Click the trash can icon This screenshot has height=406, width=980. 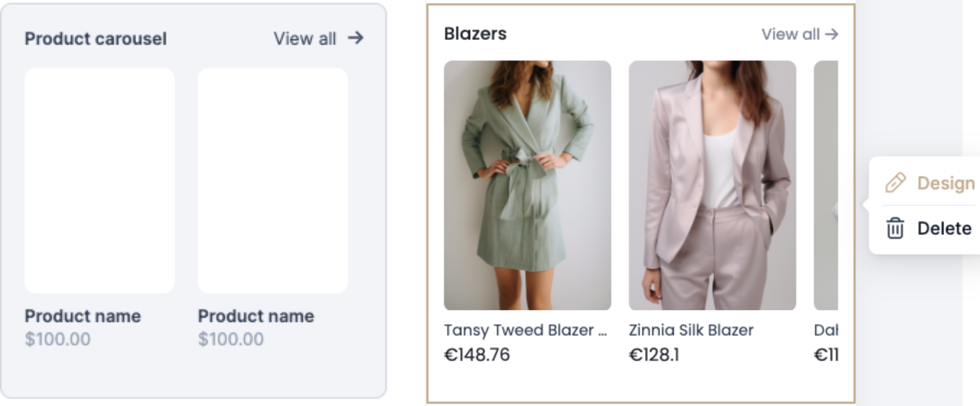point(895,228)
